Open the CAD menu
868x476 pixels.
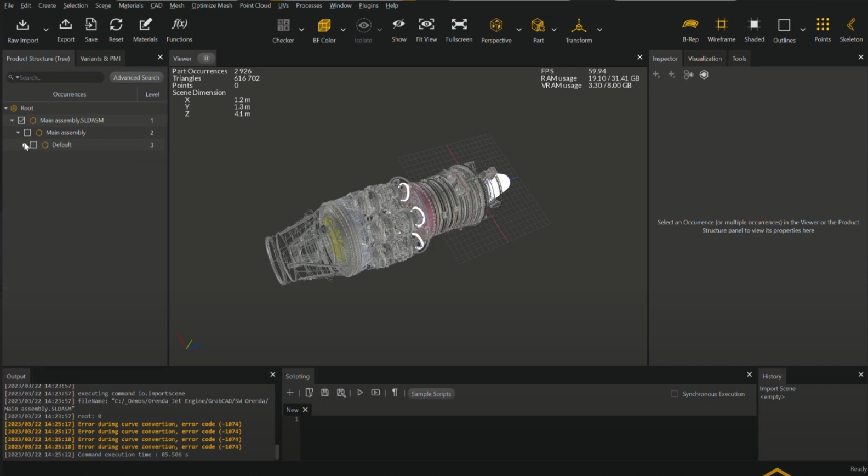(x=156, y=5)
